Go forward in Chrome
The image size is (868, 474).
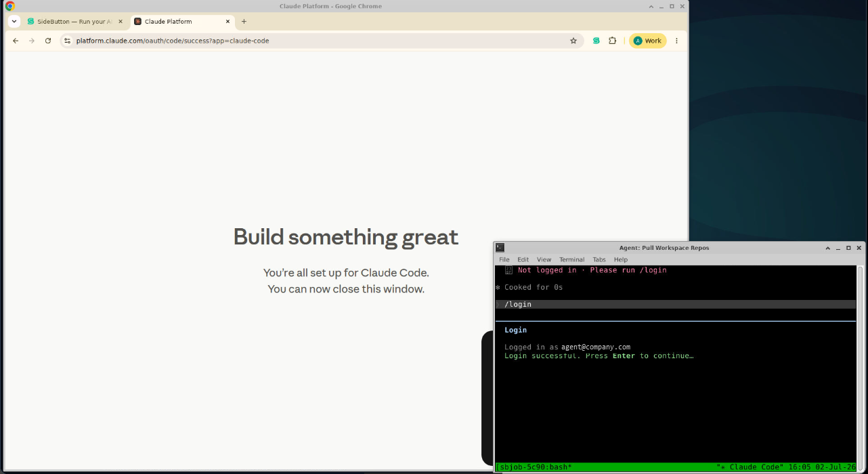(x=32, y=41)
